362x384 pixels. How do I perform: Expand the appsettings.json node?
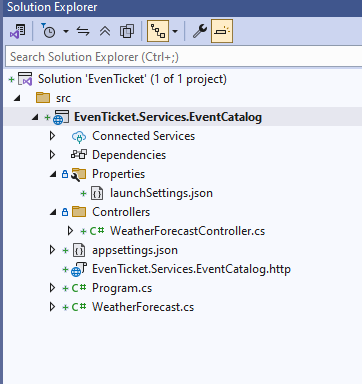coord(52,250)
